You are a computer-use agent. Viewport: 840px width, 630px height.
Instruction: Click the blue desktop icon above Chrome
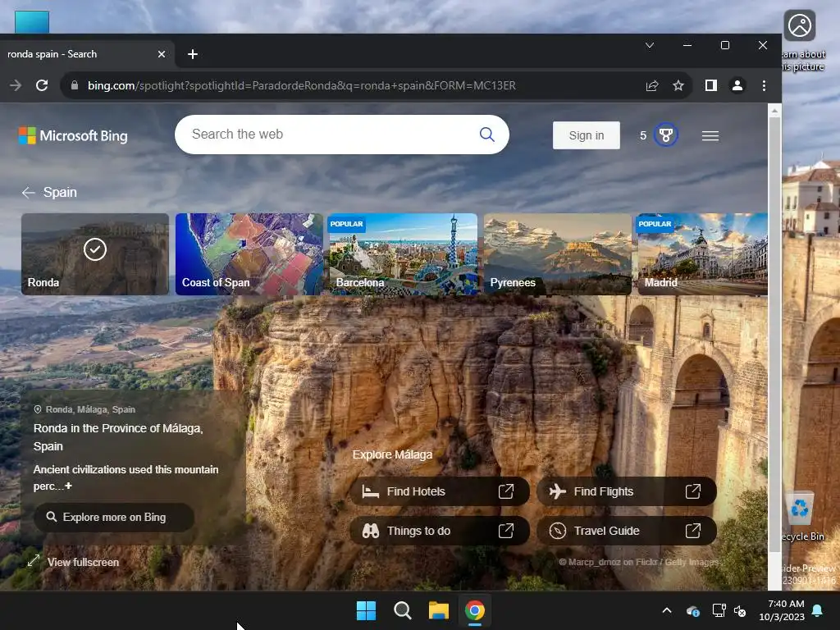pos(32,21)
